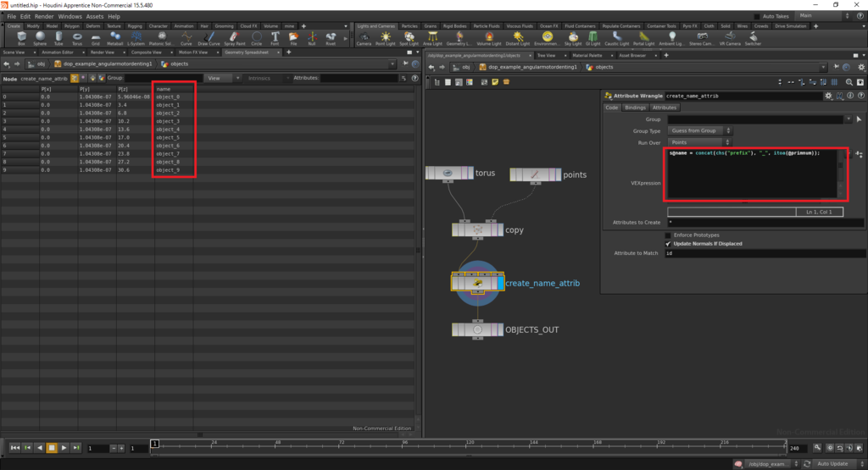The image size is (868, 470).
Task: Add a GI Light from shelf
Action: point(593,38)
